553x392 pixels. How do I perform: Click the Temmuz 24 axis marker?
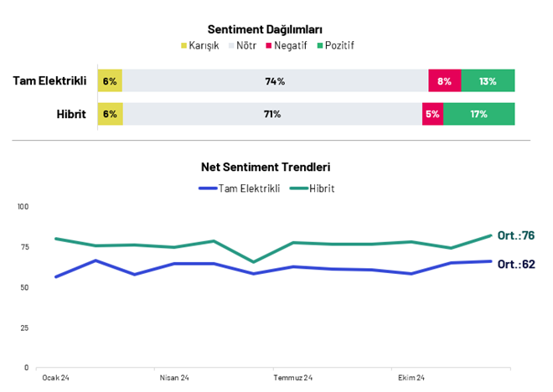pos(293,378)
